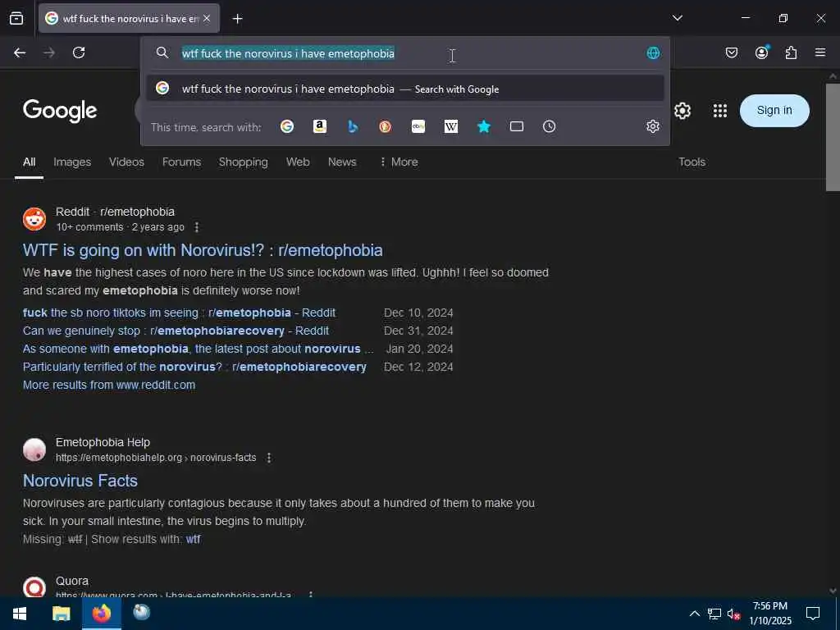Viewport: 840px width, 630px height.
Task: Open the search Tools options
Action: tap(692, 162)
